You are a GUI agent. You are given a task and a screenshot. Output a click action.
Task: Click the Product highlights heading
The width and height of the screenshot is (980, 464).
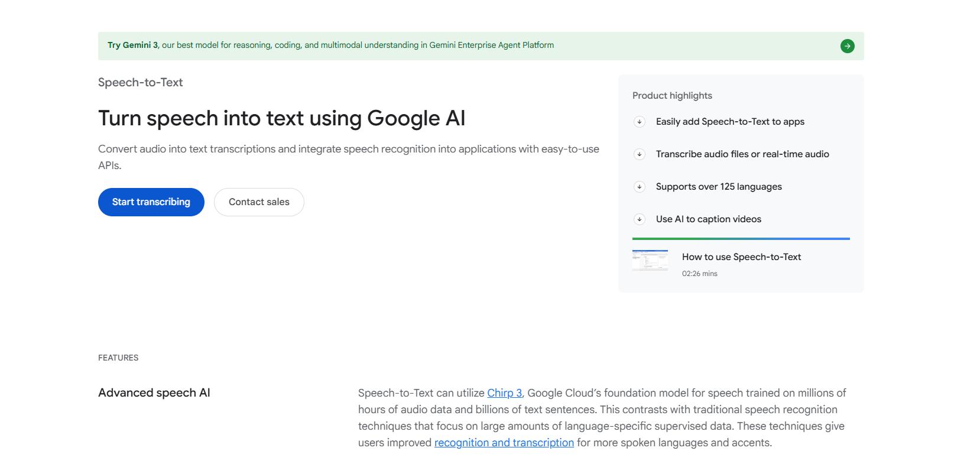click(x=672, y=96)
